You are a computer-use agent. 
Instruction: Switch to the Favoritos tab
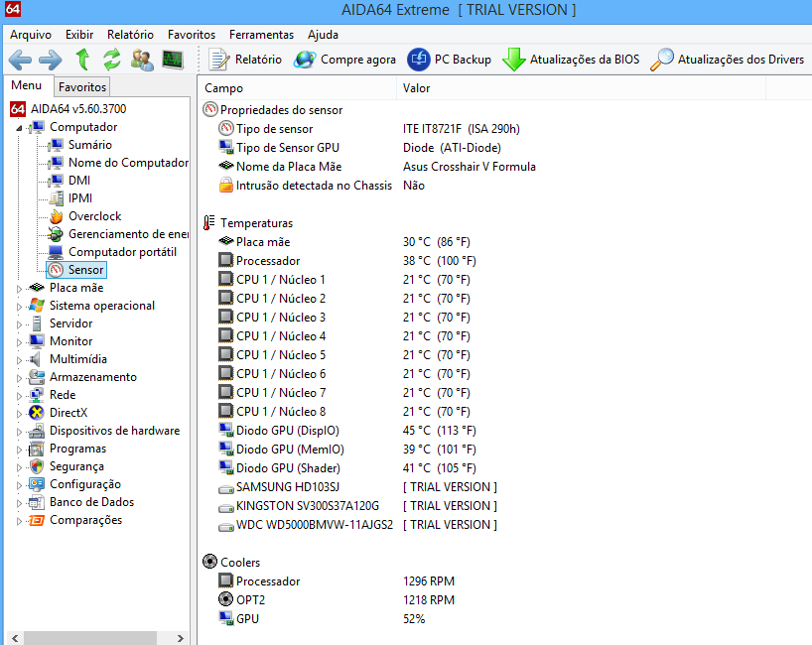click(x=82, y=87)
